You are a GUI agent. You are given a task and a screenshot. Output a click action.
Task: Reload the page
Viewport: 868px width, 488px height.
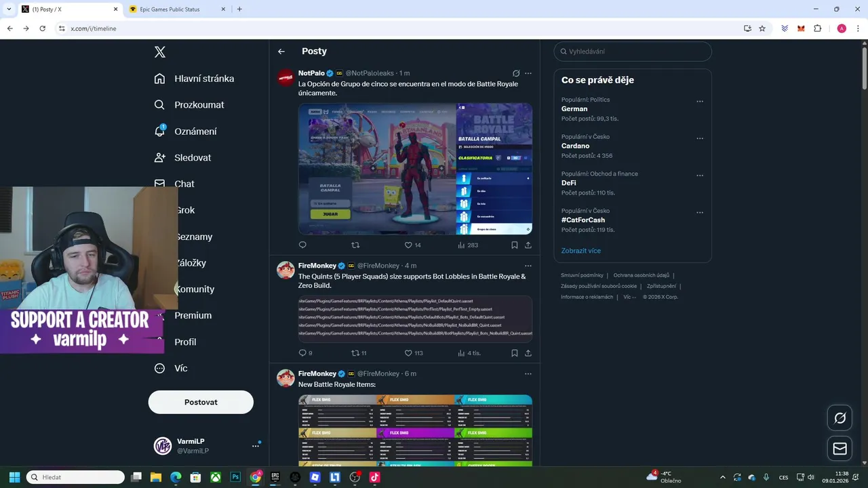(42, 28)
